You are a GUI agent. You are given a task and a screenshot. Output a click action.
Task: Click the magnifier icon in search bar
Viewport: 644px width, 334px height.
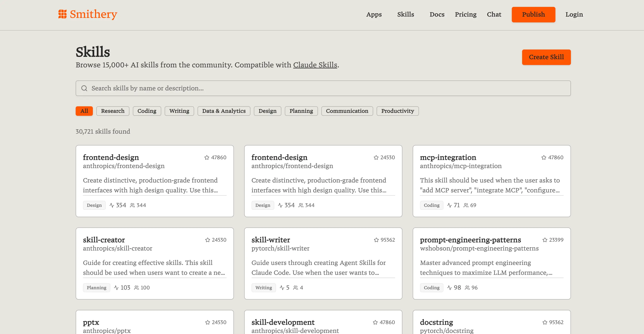point(84,88)
